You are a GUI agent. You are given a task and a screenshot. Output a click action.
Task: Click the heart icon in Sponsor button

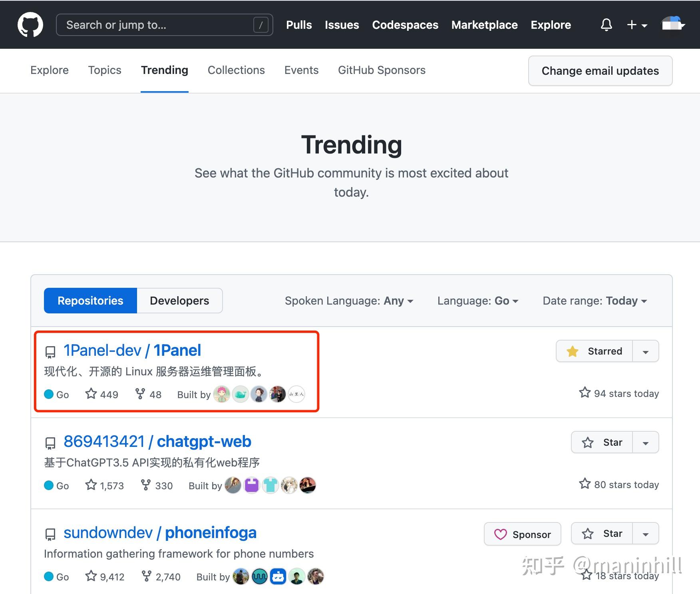click(x=501, y=534)
